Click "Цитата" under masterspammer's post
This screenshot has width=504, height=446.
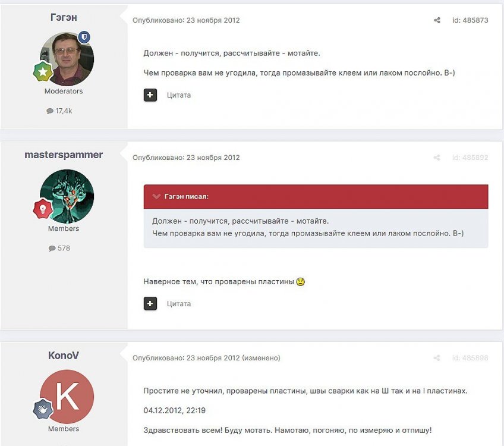[179, 304]
